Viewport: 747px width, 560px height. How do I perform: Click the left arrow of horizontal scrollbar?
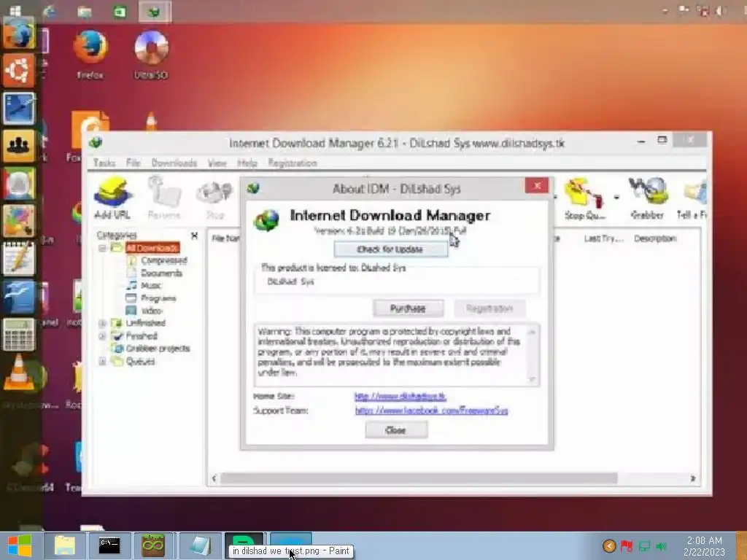coord(214,478)
